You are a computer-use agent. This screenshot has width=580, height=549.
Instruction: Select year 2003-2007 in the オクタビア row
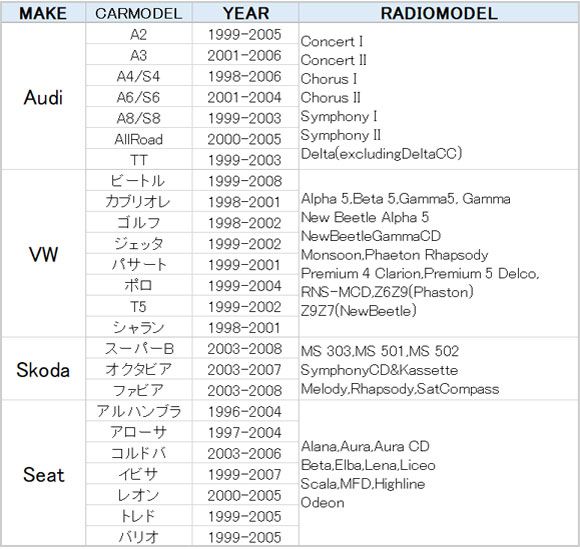(x=246, y=369)
